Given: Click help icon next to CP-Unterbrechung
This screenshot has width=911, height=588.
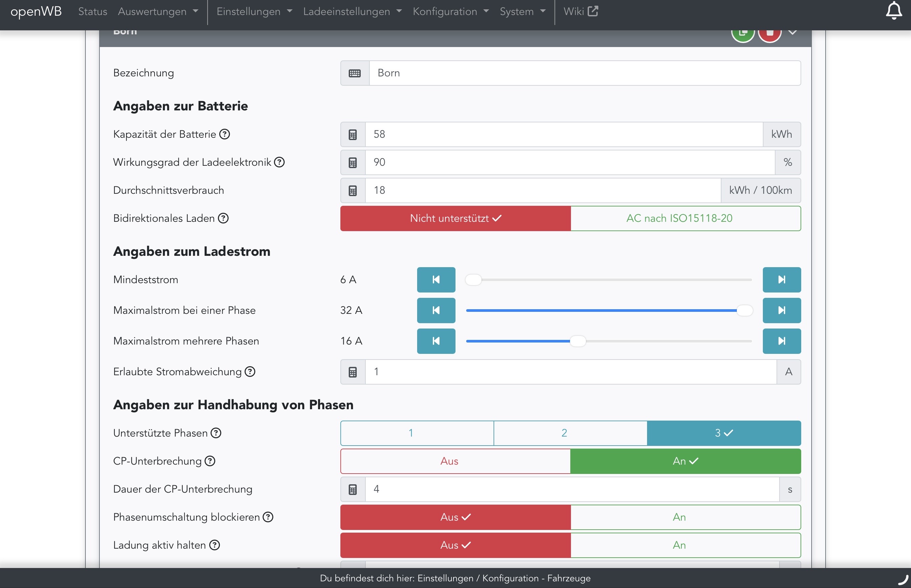Looking at the screenshot, I should (x=210, y=461).
